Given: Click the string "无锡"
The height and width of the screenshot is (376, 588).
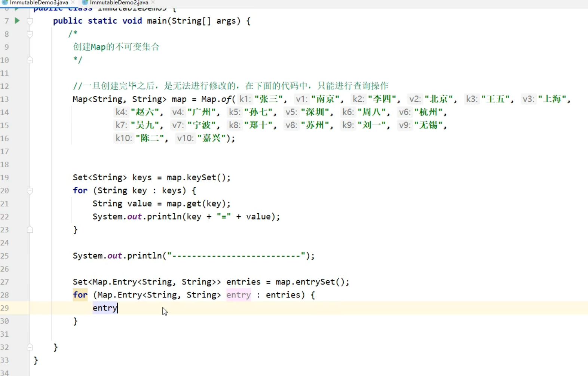Looking at the screenshot, I should pos(428,125).
